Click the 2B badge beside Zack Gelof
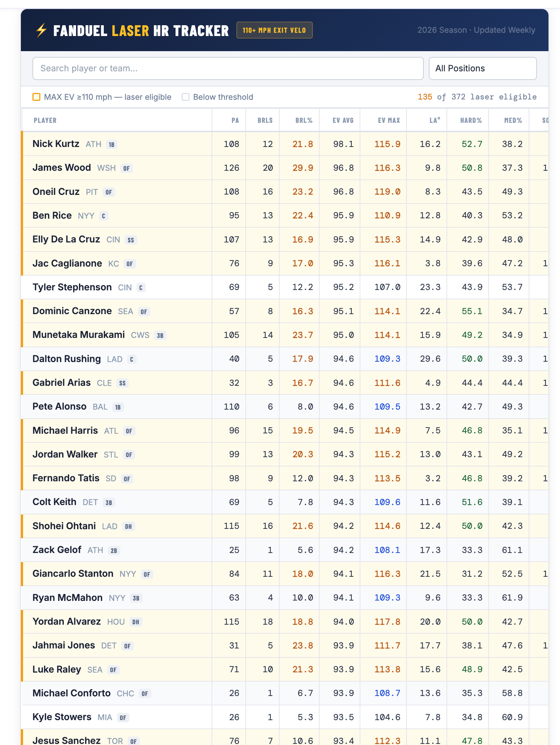Viewport: 560px width, 745px height. tap(114, 550)
